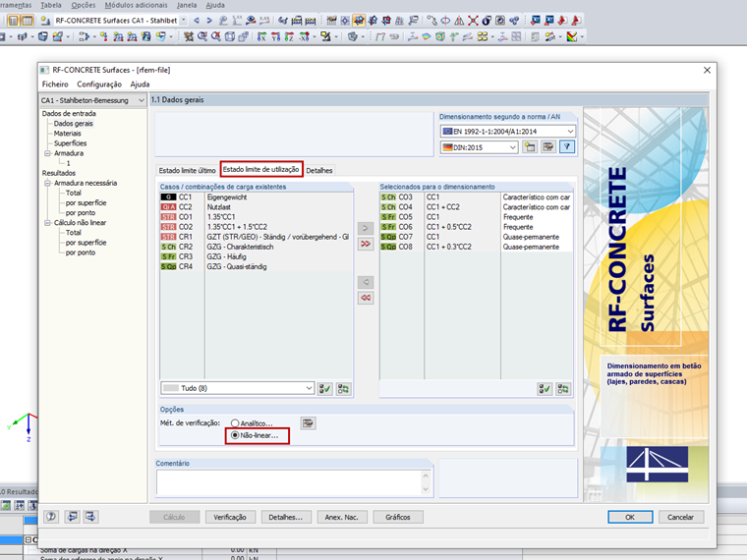Select Superfícies in navigation tree
The height and width of the screenshot is (560, 747).
[x=70, y=143]
